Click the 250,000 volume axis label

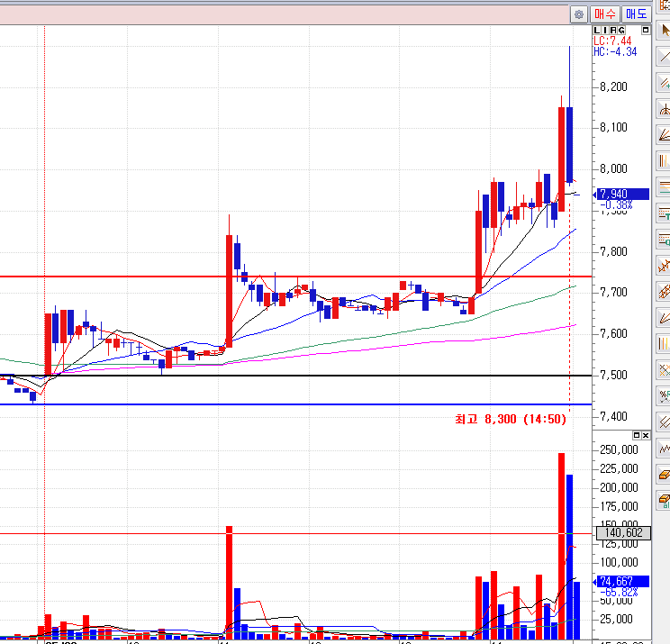(x=619, y=449)
